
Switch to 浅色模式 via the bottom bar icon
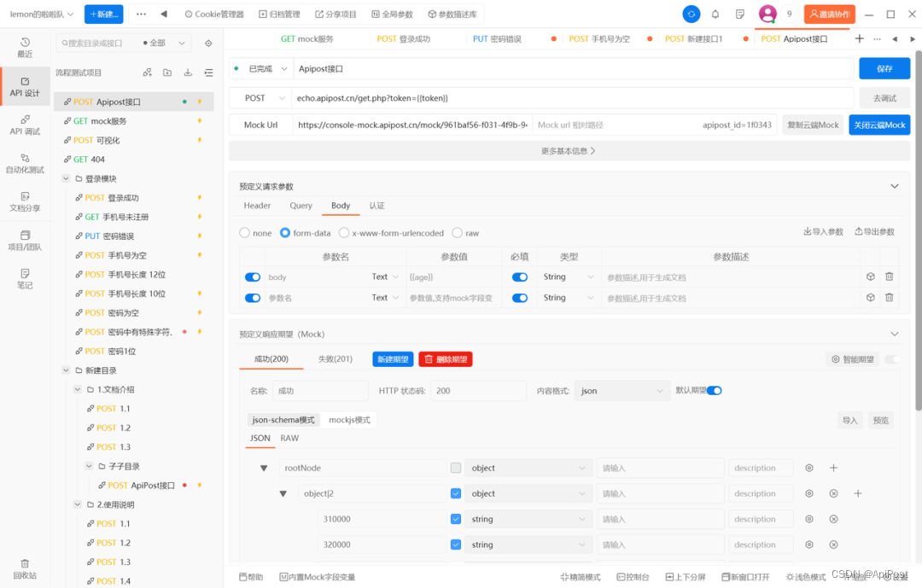[x=806, y=577]
